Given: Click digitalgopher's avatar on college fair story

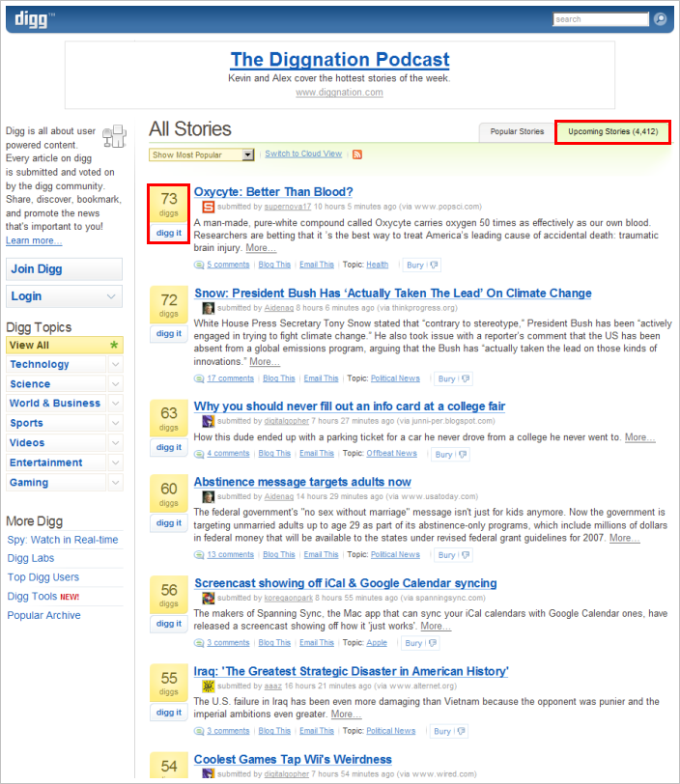Looking at the screenshot, I should pyautogui.click(x=208, y=421).
